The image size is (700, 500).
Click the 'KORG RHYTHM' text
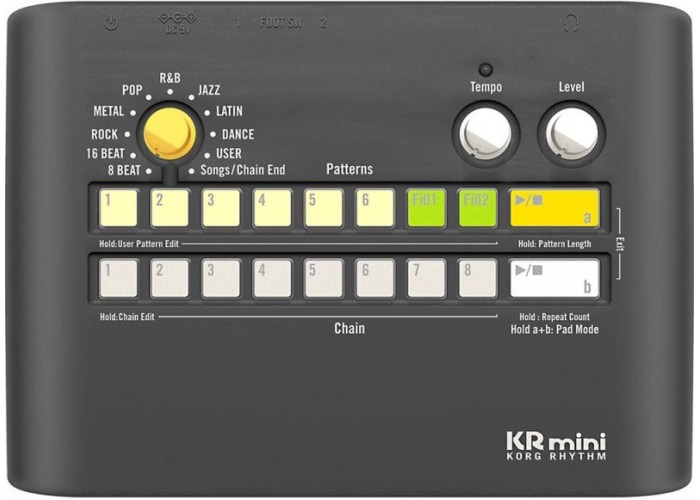coord(557,457)
